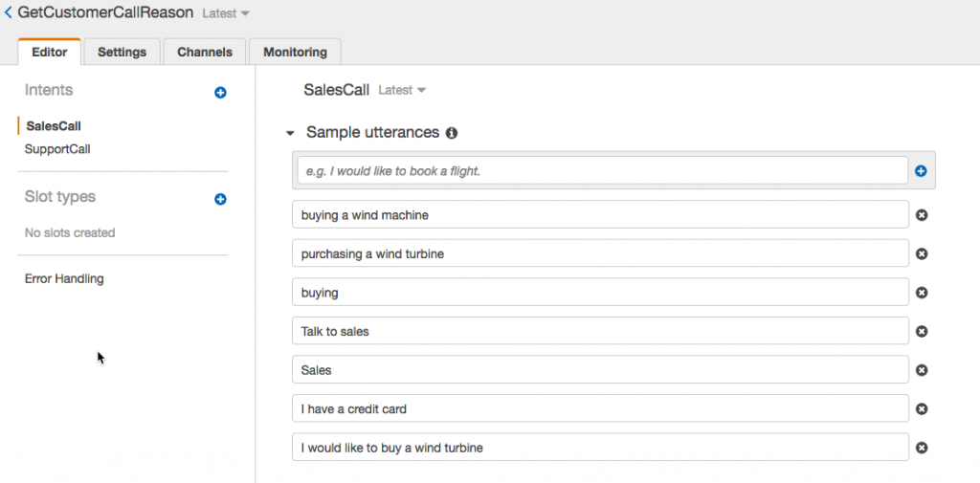Image resolution: width=980 pixels, height=483 pixels.
Task: Remove the 'Talk to sales' utterance
Action: point(922,332)
